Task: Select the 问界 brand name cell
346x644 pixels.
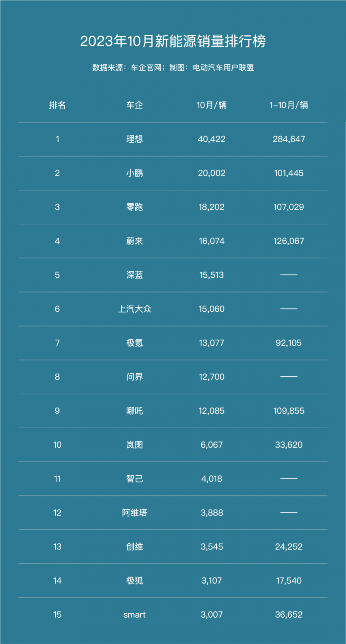Action: (x=135, y=377)
